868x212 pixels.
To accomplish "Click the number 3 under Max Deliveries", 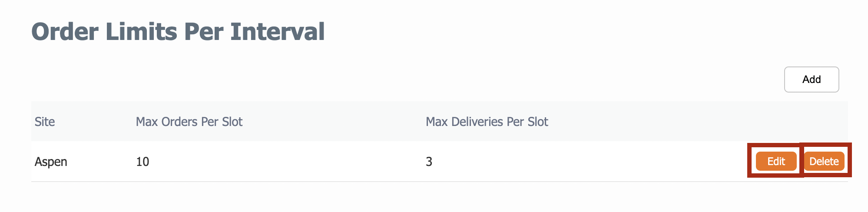I will [x=429, y=162].
